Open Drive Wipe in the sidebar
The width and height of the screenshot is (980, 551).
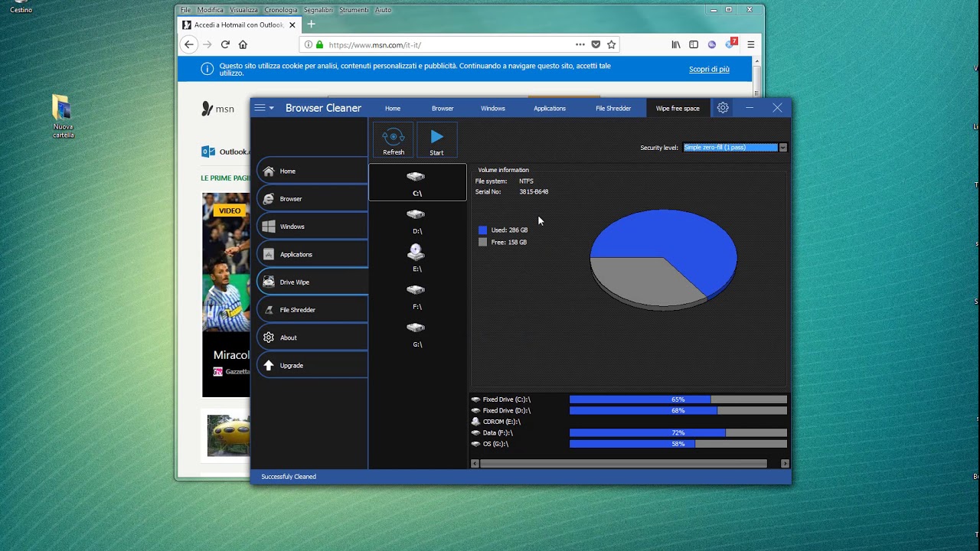(x=312, y=282)
